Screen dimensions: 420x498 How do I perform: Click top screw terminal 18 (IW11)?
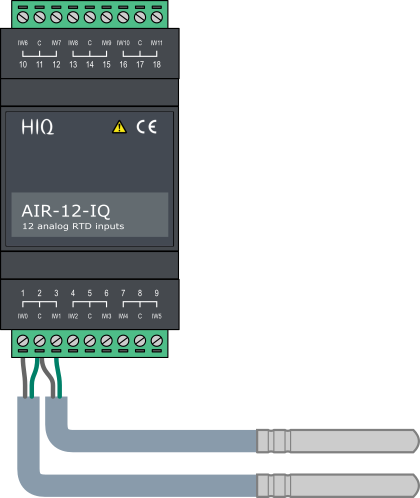click(x=157, y=17)
